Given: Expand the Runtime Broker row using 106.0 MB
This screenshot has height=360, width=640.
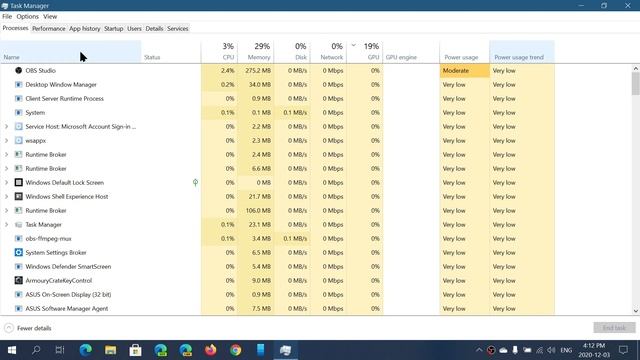Looking at the screenshot, I should (7, 211).
